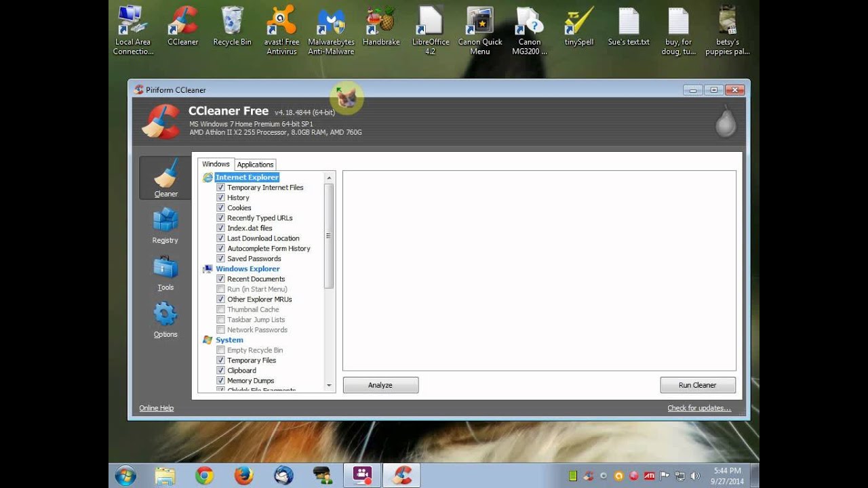Screen dimensions: 868x488
Task: Click the Piriform pear logo
Action: click(726, 122)
